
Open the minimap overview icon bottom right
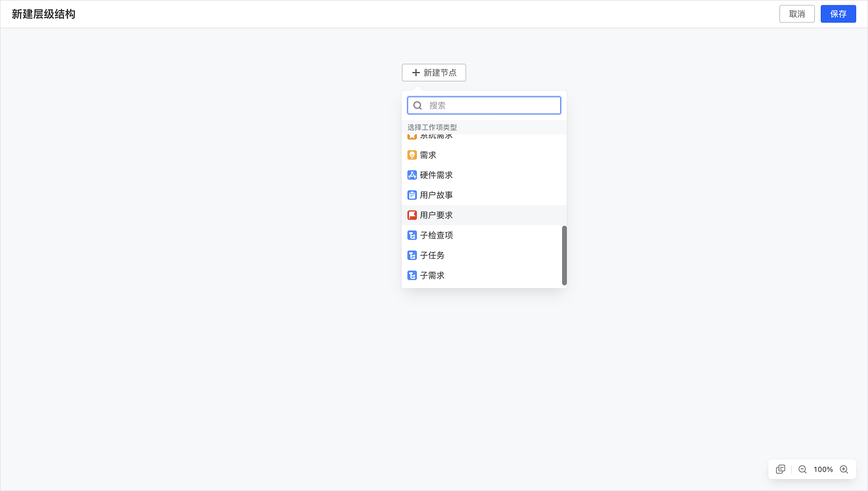pyautogui.click(x=780, y=469)
